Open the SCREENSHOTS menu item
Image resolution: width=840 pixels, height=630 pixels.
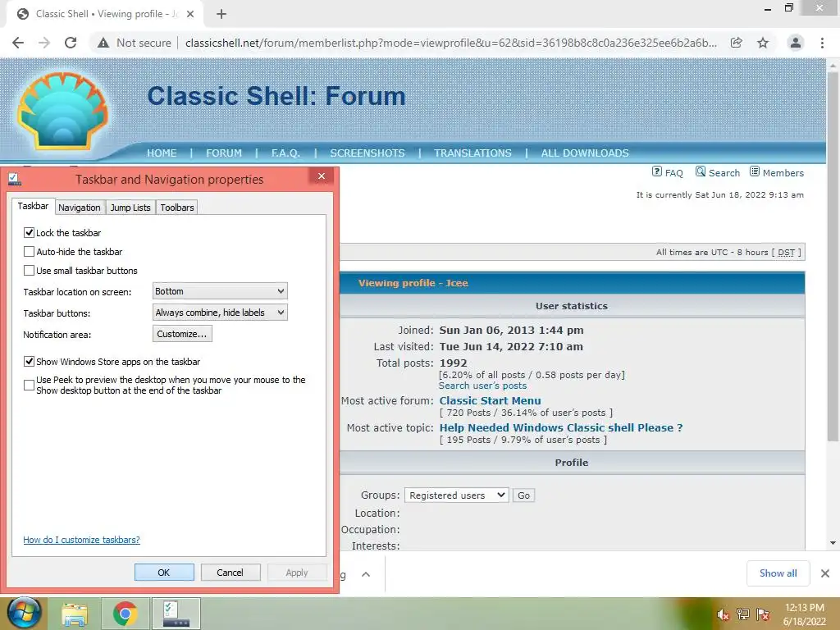coord(367,153)
